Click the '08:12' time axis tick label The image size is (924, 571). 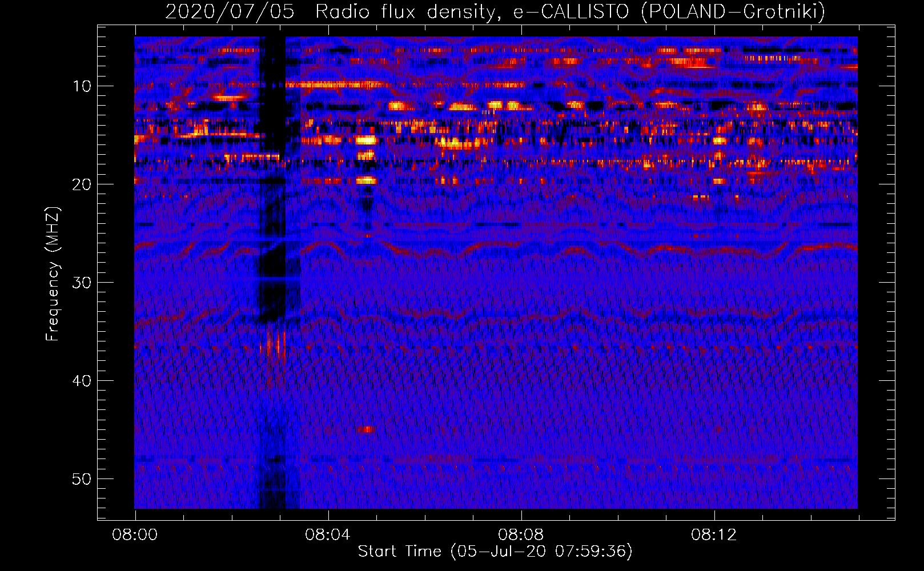tap(713, 535)
